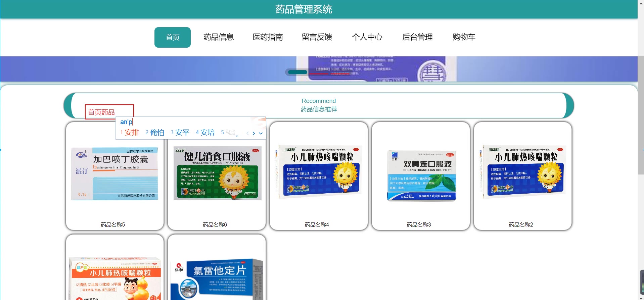
Task: Open the 首页 home tab
Action: click(173, 37)
